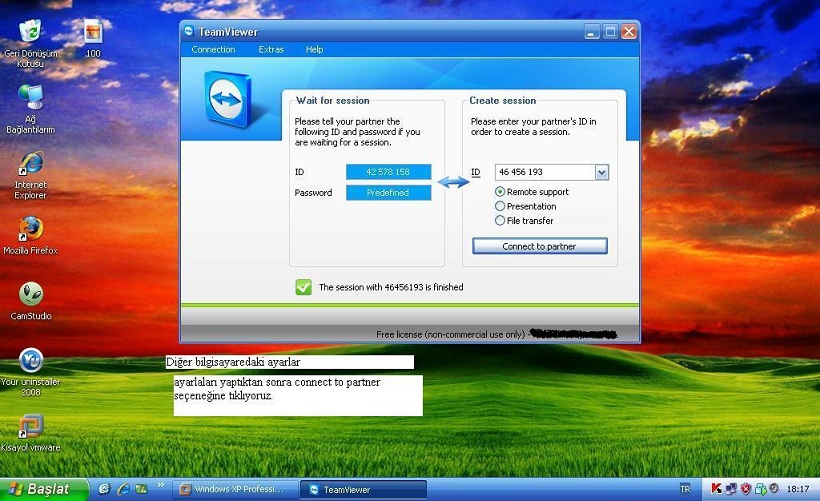Select the desktop file icon named 100
Viewport: 820px width, 501px height.
coord(93,31)
